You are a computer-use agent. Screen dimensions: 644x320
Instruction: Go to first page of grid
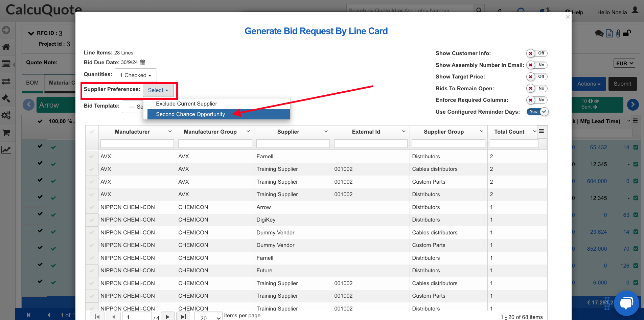pyautogui.click(x=97, y=317)
